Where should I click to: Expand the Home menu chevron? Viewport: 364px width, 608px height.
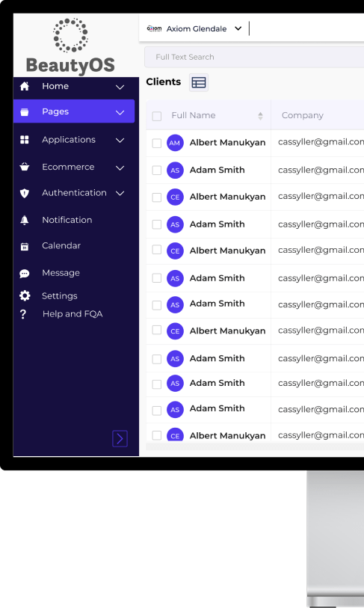(x=120, y=87)
